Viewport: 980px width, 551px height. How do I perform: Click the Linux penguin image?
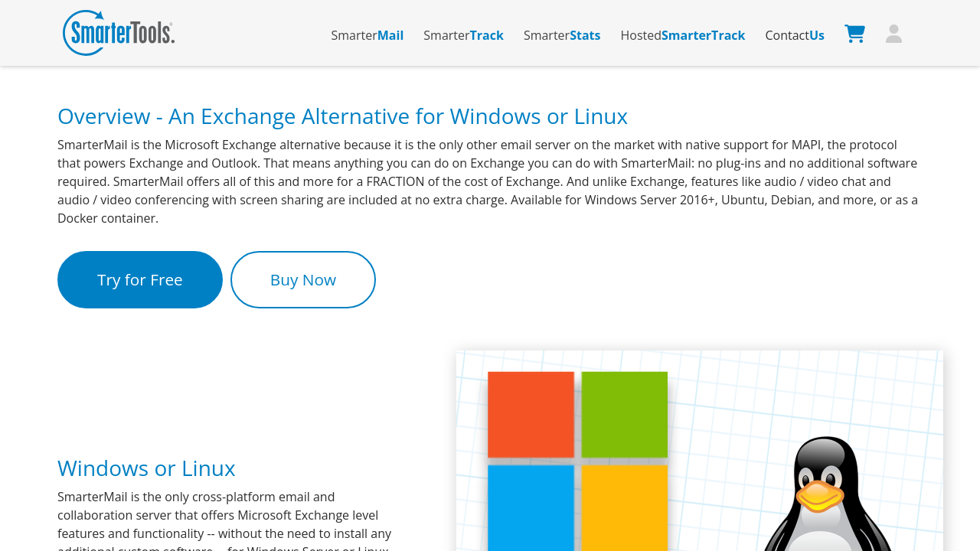click(x=828, y=494)
